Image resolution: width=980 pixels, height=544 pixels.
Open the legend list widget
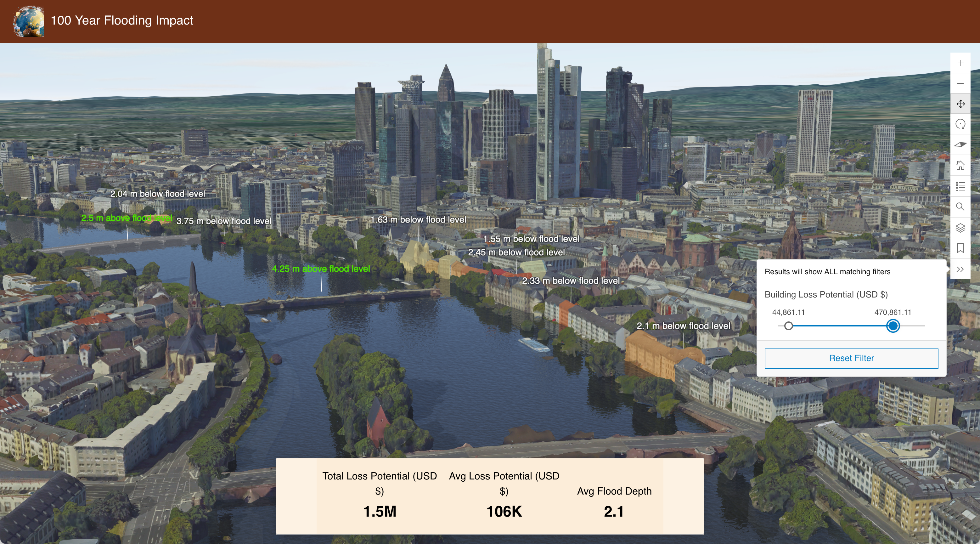click(x=960, y=186)
